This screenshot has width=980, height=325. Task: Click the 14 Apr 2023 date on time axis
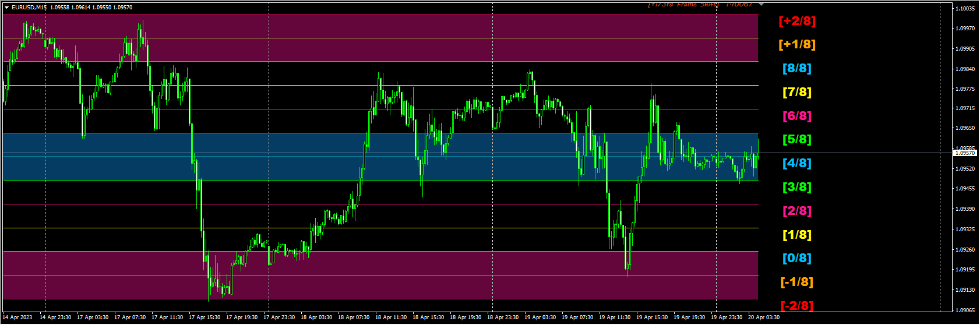pyautogui.click(x=18, y=318)
